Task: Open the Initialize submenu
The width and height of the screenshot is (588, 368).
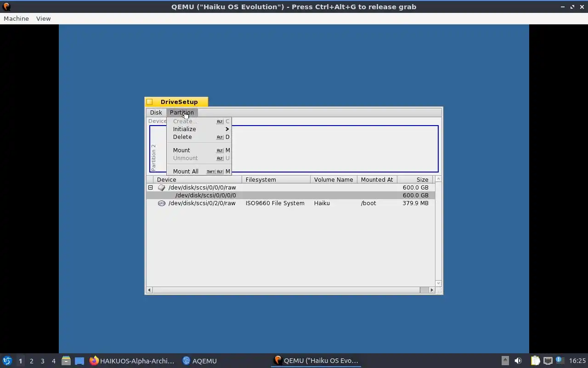Action: [199, 129]
